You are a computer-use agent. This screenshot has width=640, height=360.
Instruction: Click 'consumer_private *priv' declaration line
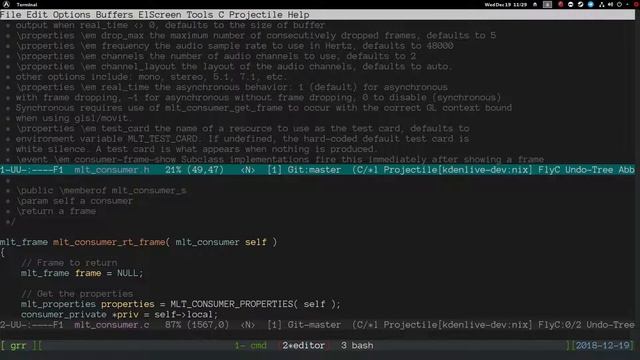click(120, 315)
